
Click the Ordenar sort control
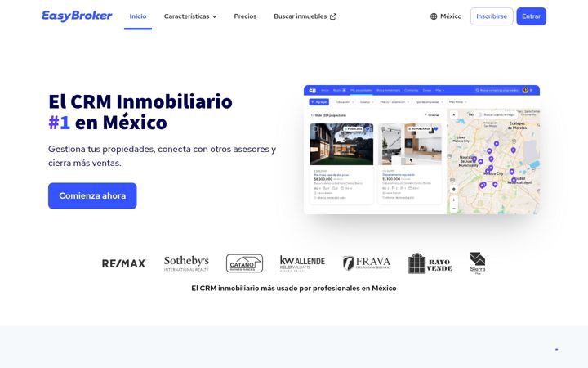coord(432,115)
